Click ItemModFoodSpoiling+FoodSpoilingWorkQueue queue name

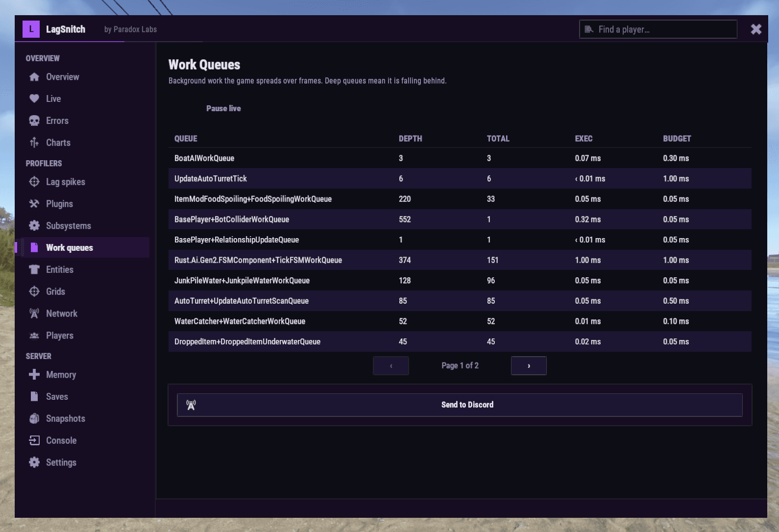tap(253, 199)
